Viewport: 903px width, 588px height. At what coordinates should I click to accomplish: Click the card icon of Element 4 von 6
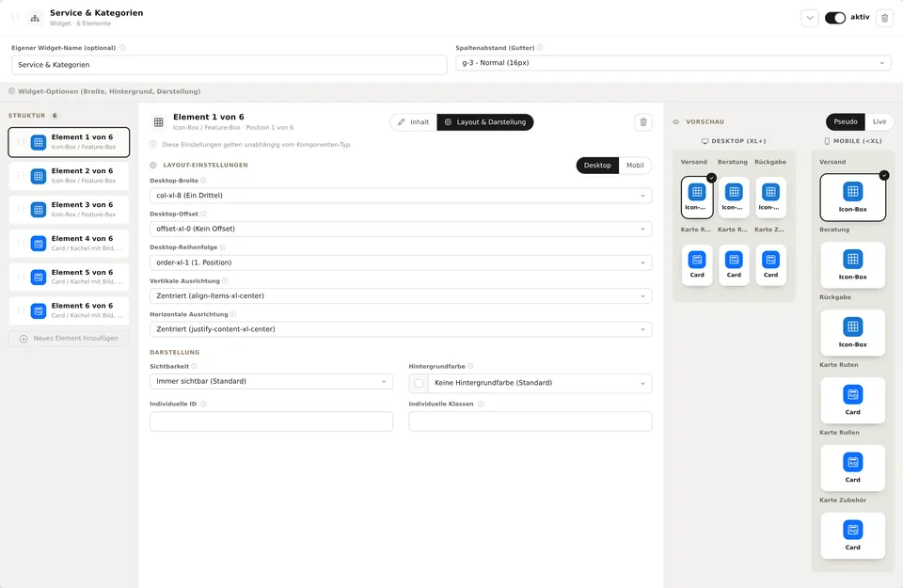click(x=38, y=243)
